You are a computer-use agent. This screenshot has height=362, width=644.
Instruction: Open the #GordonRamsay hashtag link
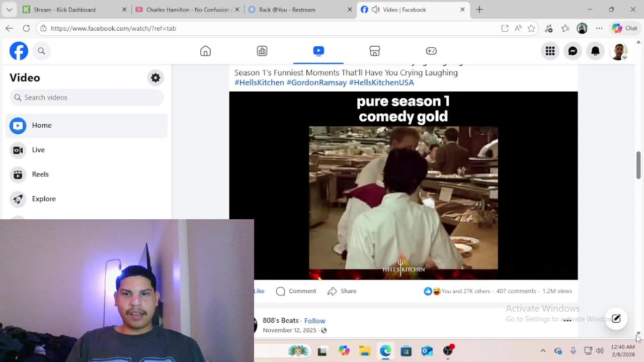pyautogui.click(x=316, y=82)
